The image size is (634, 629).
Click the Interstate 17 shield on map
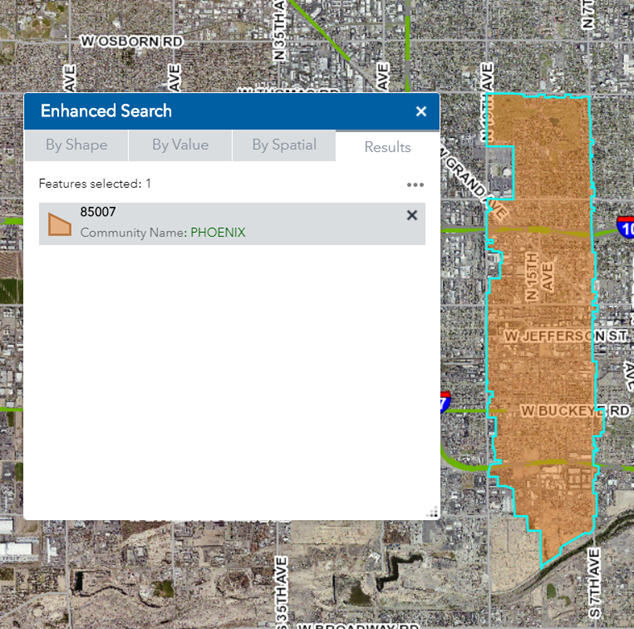coord(445,402)
